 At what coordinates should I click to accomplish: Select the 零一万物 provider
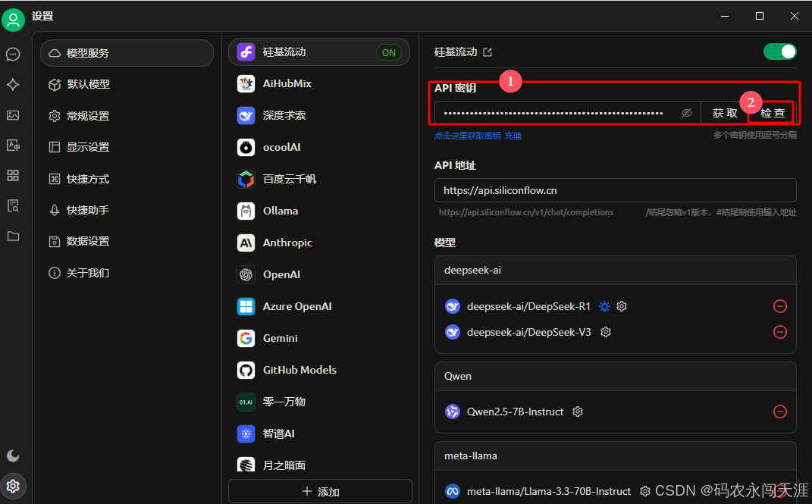(x=319, y=402)
